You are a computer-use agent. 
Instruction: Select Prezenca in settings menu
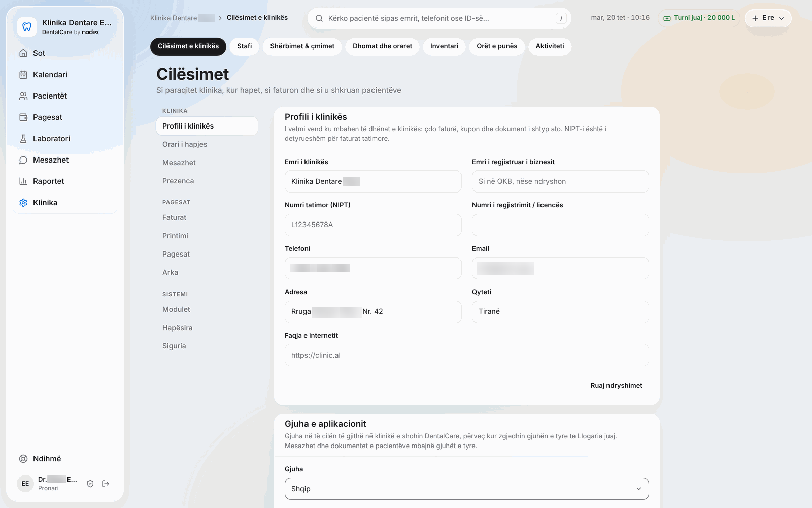pos(207,181)
